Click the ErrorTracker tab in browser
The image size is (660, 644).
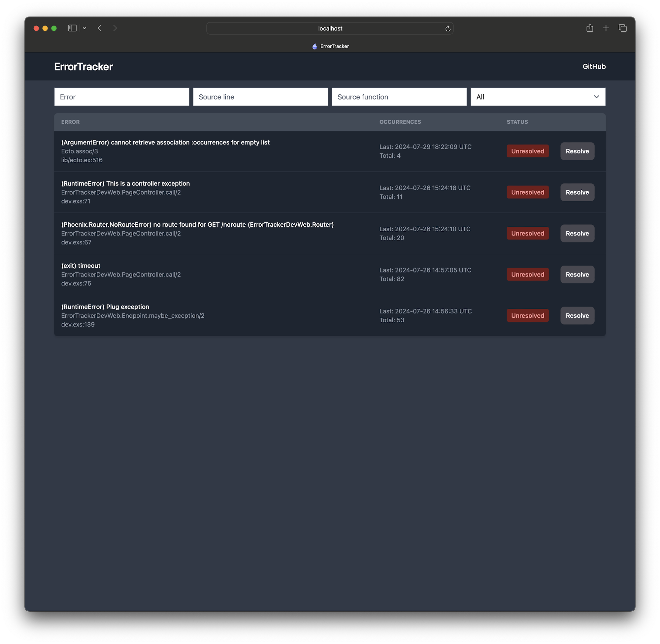click(x=330, y=46)
